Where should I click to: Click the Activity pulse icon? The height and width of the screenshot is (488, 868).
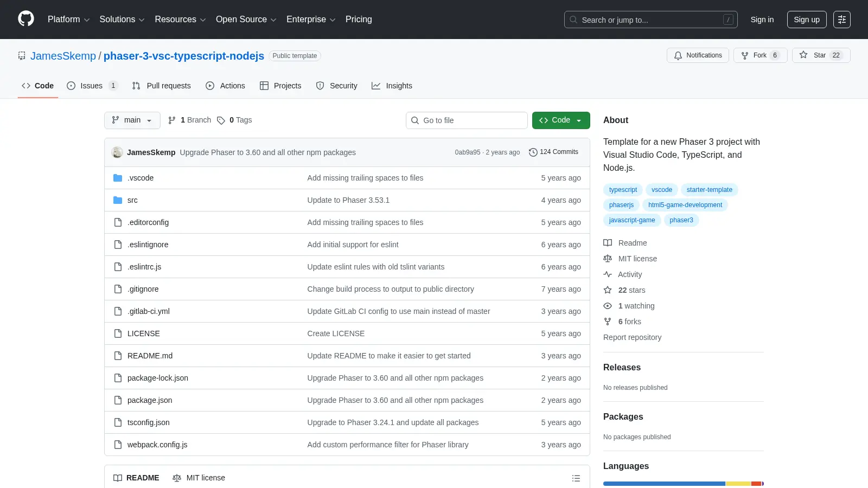[608, 274]
